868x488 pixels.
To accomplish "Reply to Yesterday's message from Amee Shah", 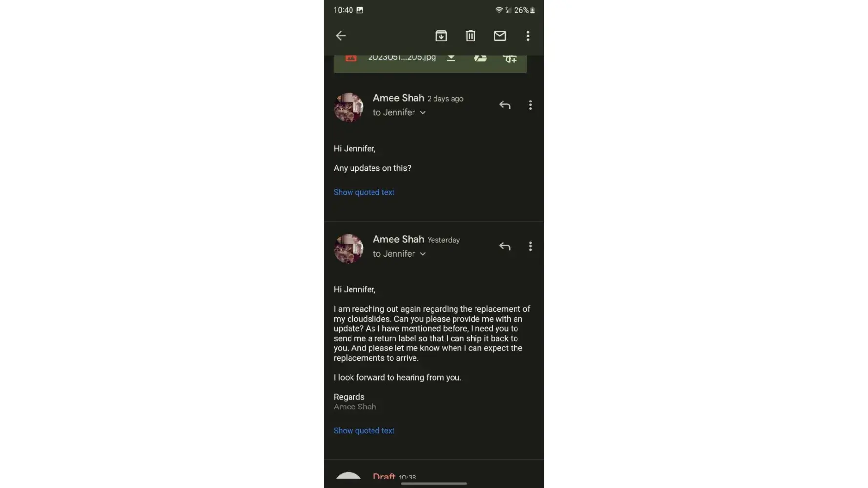I will pos(505,246).
